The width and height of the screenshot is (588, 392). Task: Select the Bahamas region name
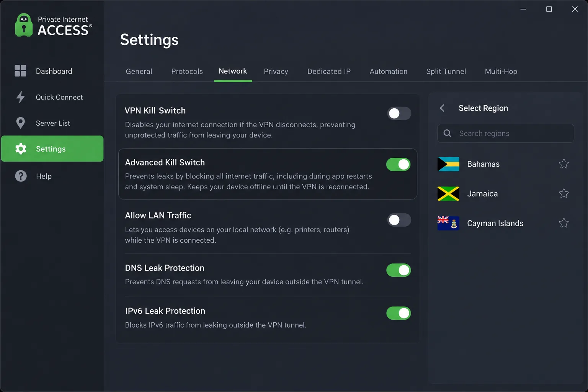483,164
